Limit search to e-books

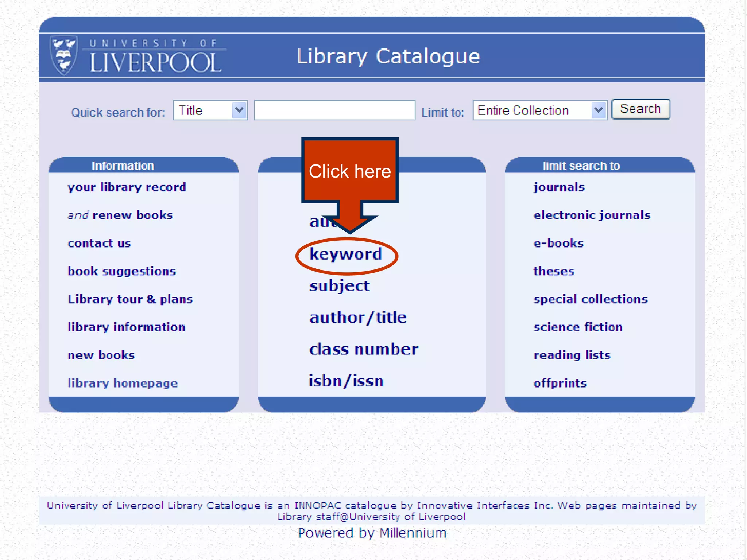pos(558,243)
